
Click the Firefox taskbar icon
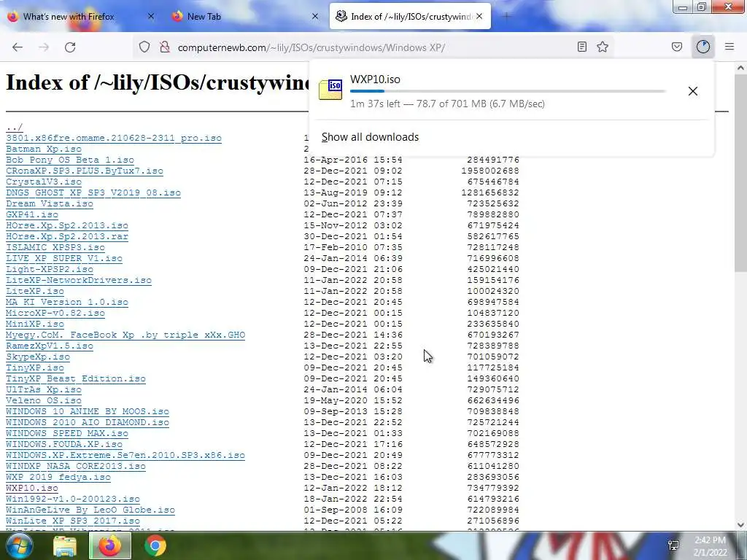click(109, 545)
